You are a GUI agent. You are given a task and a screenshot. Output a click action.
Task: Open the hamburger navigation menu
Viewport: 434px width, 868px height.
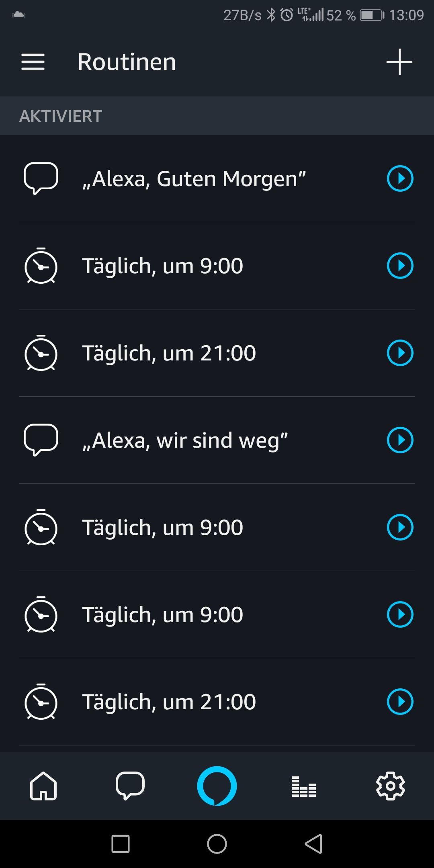pyautogui.click(x=33, y=62)
